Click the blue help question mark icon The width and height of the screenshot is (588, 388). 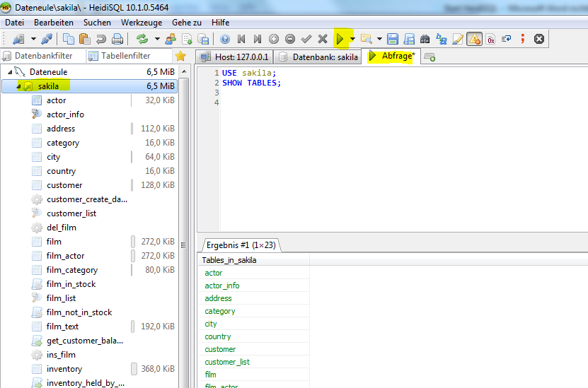click(x=225, y=39)
